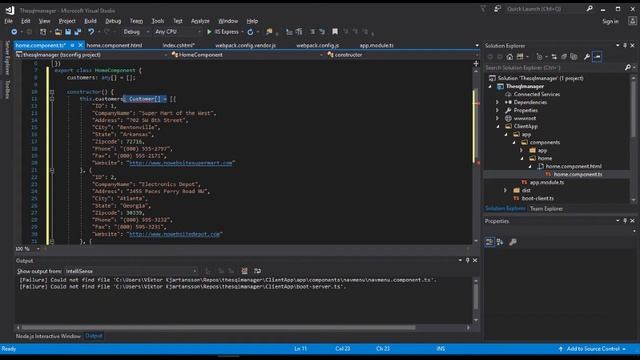Image resolution: width=640 pixels, height=360 pixels.
Task: Open Properties via wrench icon in Solution Explorer
Action: [587, 57]
